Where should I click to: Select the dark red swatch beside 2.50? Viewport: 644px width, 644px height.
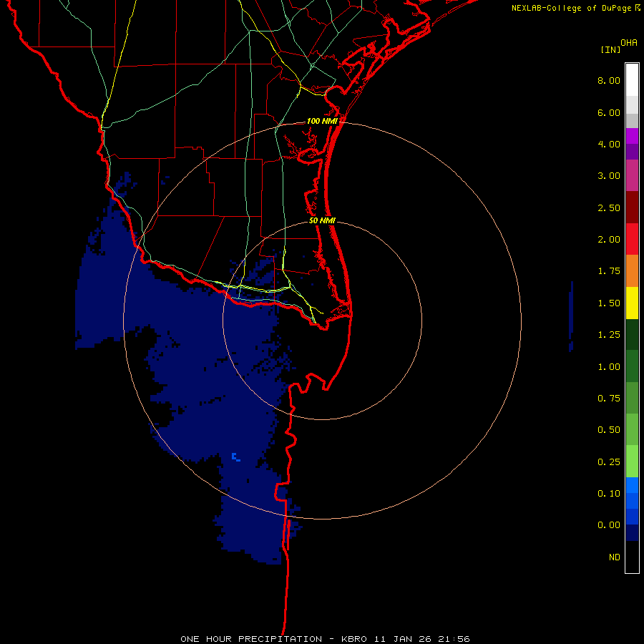click(632, 208)
